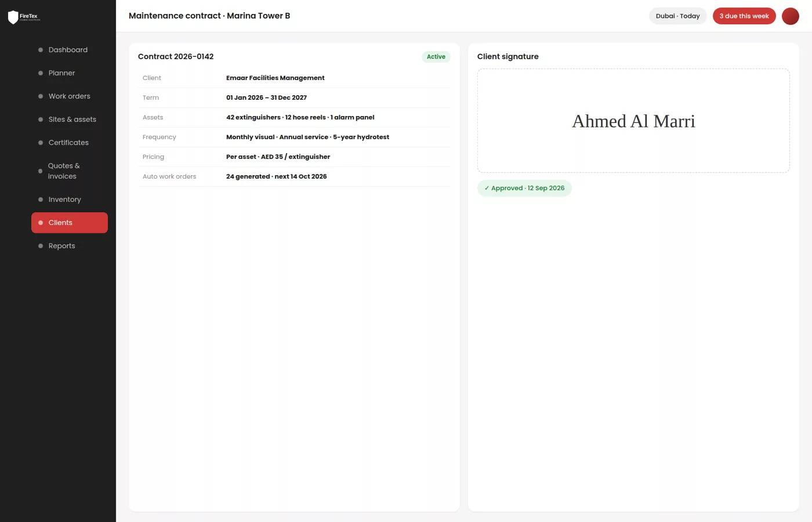Click the Assets row label
812x522 pixels.
tap(153, 117)
